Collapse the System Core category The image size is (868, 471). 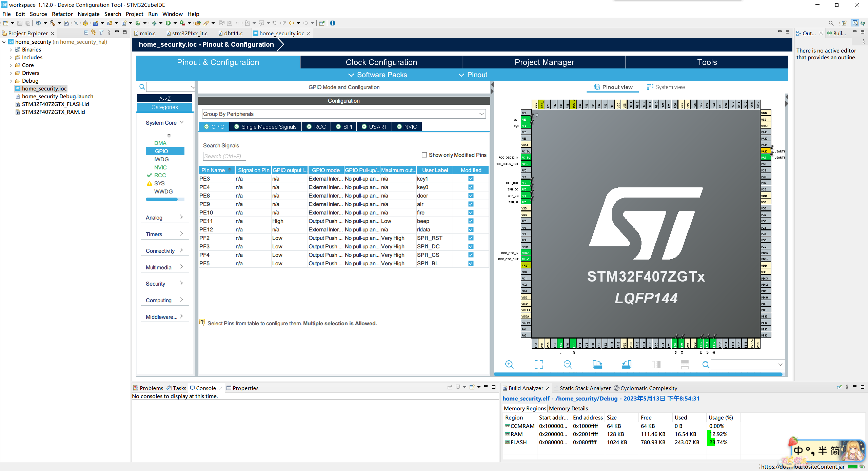click(165, 123)
